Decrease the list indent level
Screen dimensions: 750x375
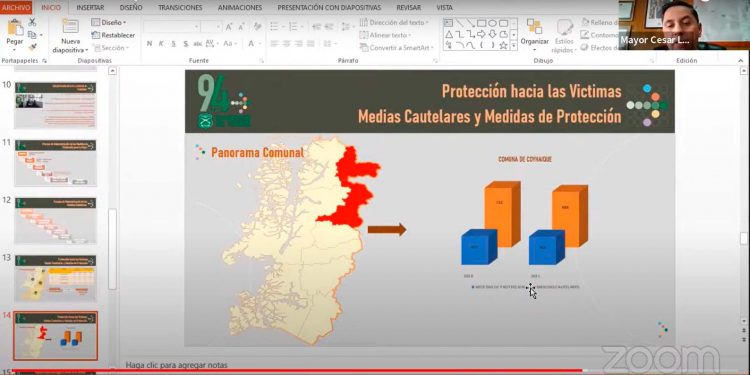[317, 27]
